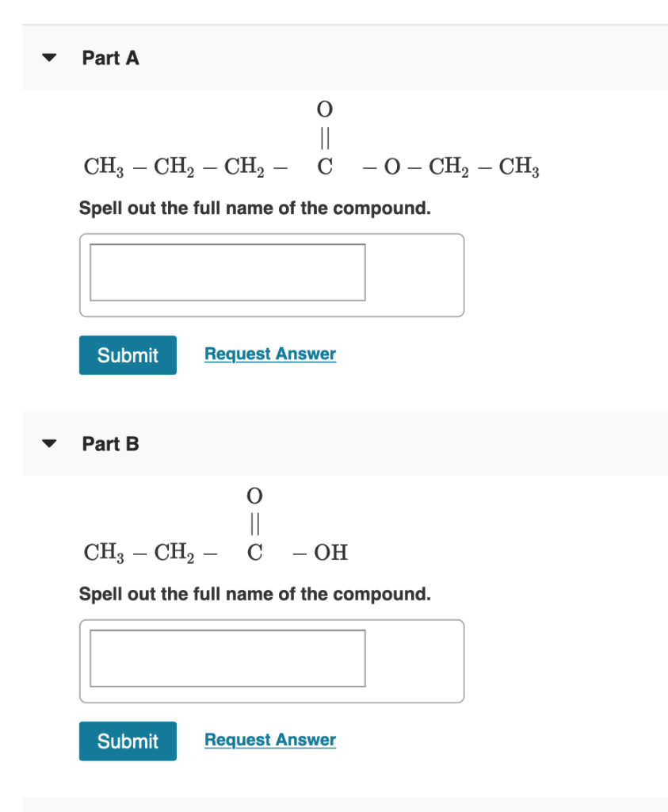Click Request Answer beside Part A Submit
Image resolution: width=668 pixels, height=812 pixels.
269,353
